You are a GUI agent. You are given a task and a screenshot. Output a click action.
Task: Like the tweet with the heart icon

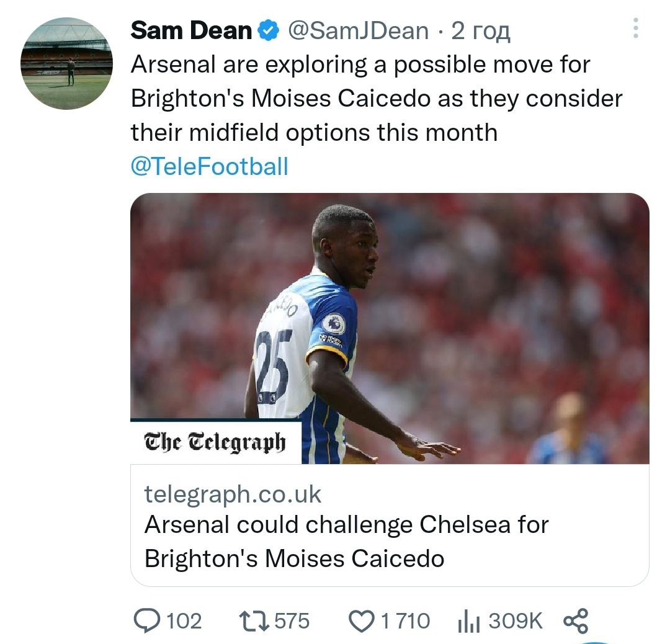click(x=361, y=621)
